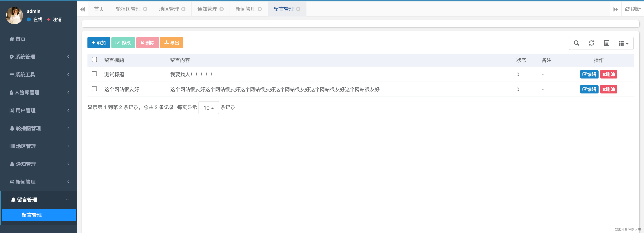Click the 留言标题 column header

pyautogui.click(x=114, y=60)
